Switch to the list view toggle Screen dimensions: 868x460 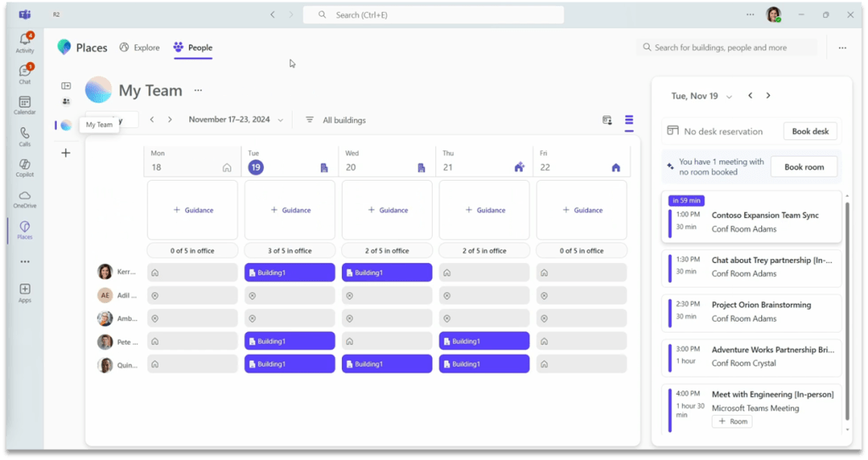pos(629,121)
